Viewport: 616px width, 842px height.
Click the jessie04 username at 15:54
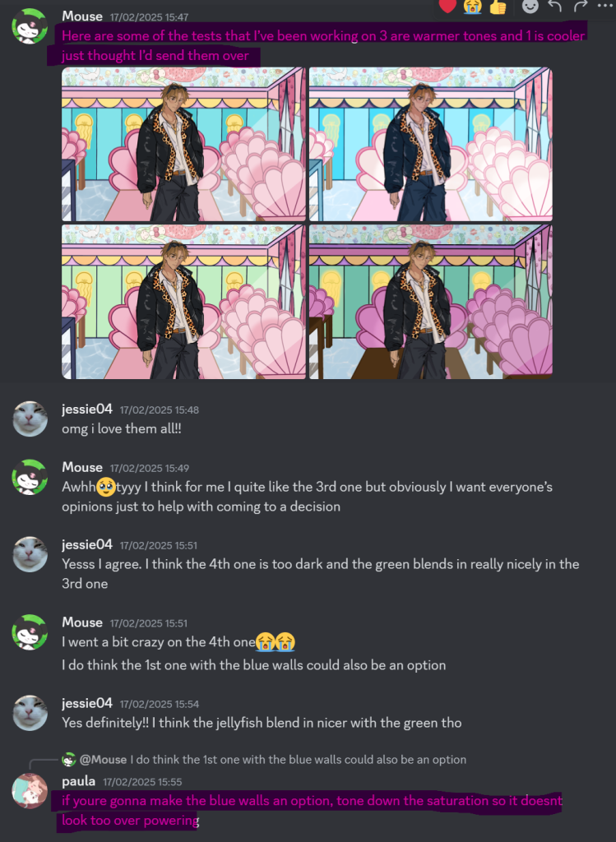pos(87,703)
